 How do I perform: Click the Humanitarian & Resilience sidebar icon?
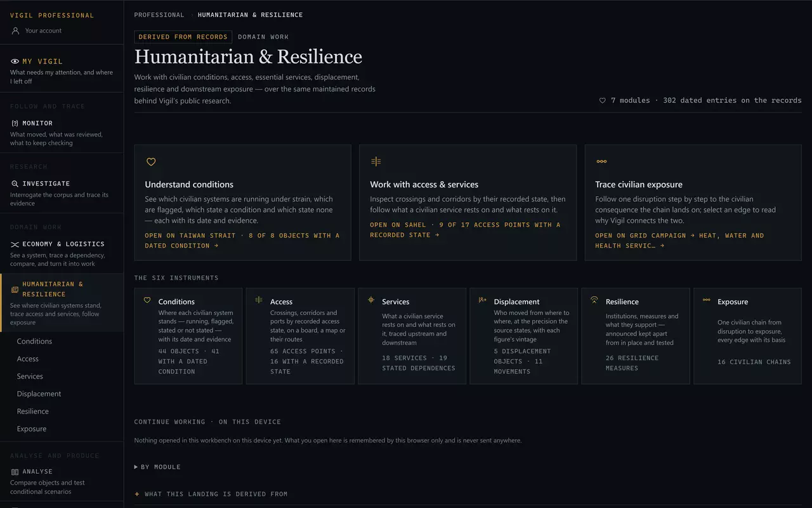tap(15, 290)
